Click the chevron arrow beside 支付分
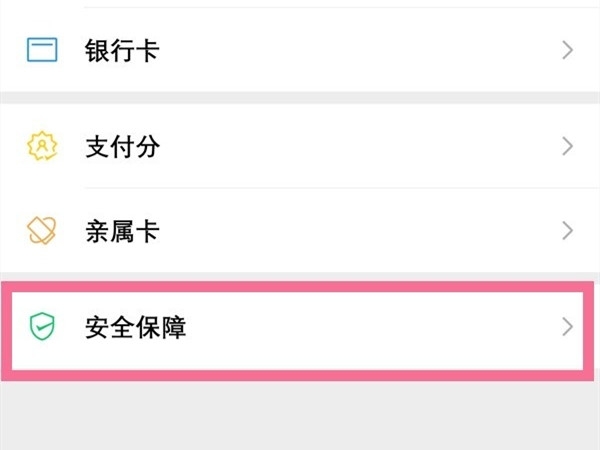 [567, 146]
